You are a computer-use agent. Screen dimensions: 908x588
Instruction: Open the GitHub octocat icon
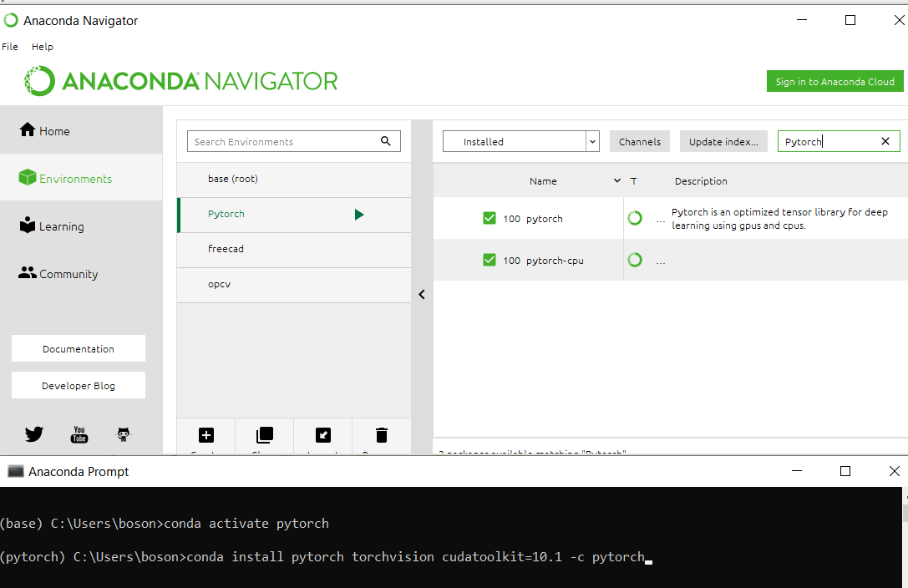[x=124, y=434]
